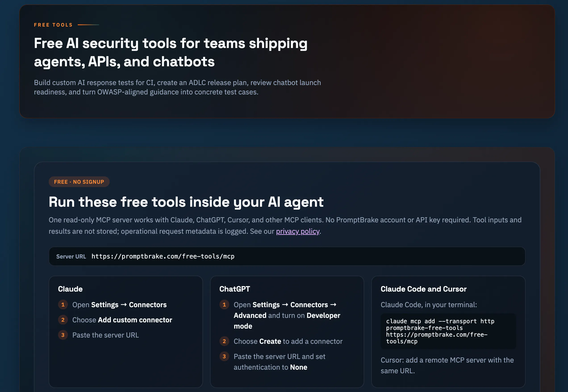Click the "Server URL" label
Viewport: 568px width, 392px height.
pyautogui.click(x=71, y=257)
